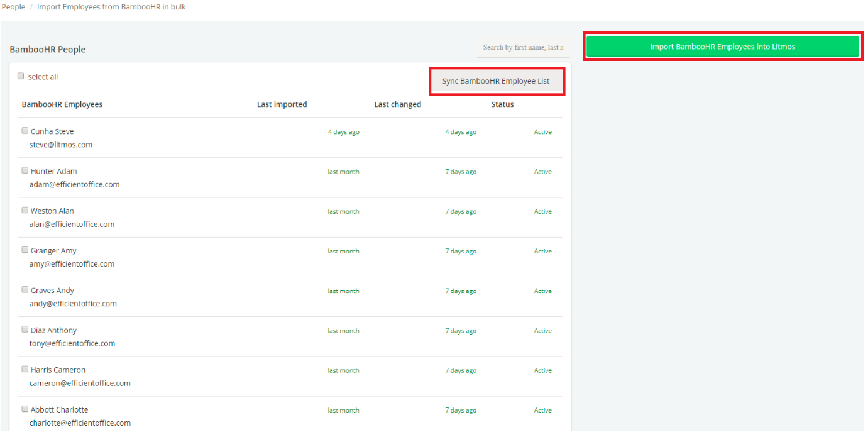Click email adam@efficientoffice.com
This screenshot has width=868, height=432.
[x=74, y=184]
